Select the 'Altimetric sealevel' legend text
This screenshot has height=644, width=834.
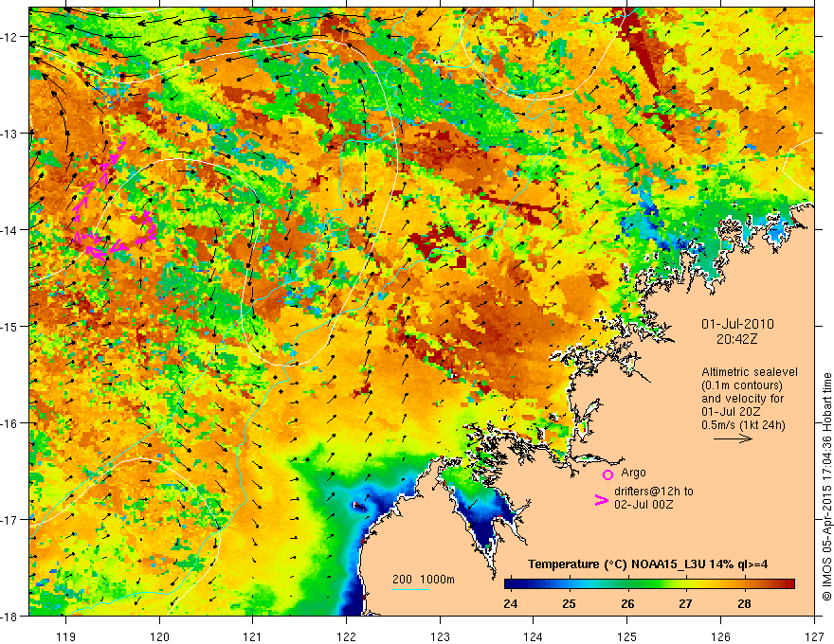(750, 372)
